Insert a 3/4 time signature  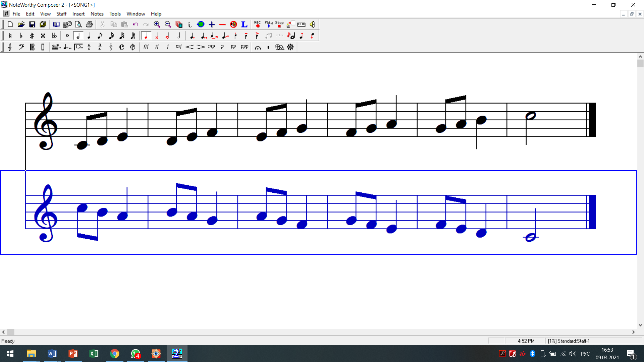(x=100, y=47)
